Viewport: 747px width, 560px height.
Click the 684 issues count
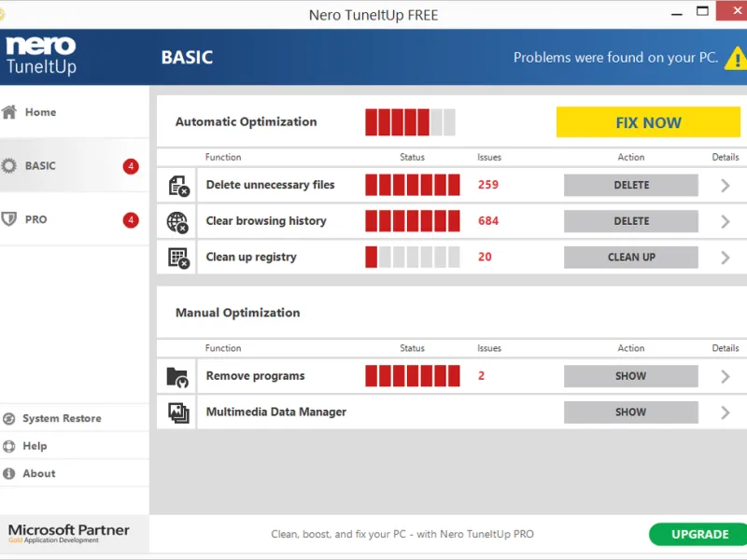(x=488, y=221)
